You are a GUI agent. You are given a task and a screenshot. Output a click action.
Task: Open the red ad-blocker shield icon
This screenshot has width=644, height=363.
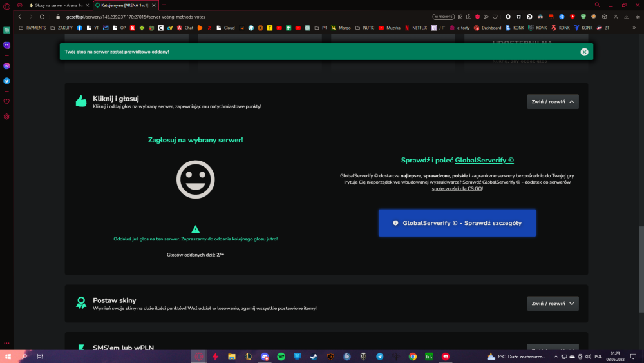point(477,17)
